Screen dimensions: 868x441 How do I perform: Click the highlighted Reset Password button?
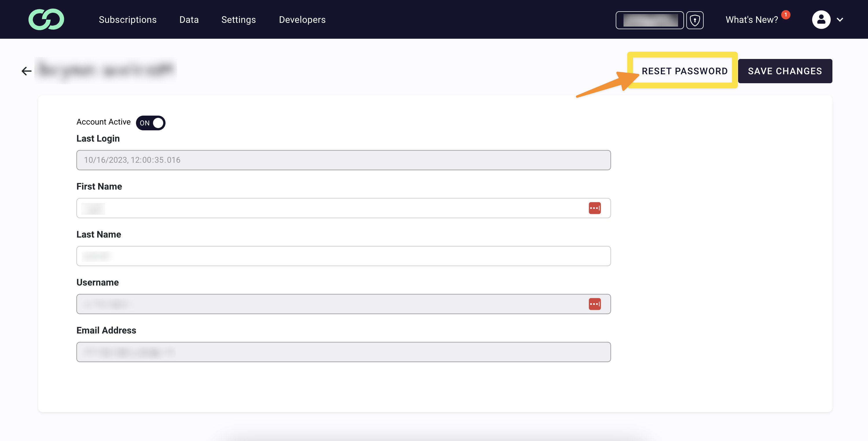coord(684,71)
